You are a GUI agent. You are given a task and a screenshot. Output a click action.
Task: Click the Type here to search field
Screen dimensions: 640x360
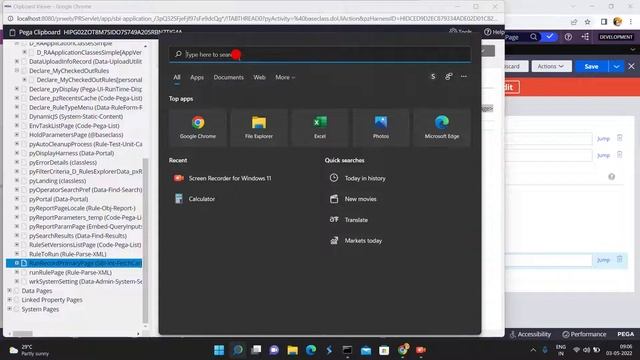pyautogui.click(x=320, y=54)
